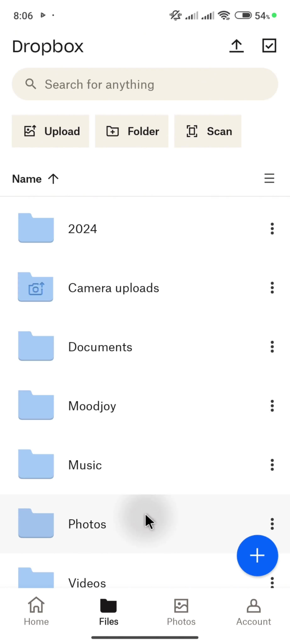Open more options for Photos folder
Image resolution: width=290 pixels, height=644 pixels.
point(272,524)
